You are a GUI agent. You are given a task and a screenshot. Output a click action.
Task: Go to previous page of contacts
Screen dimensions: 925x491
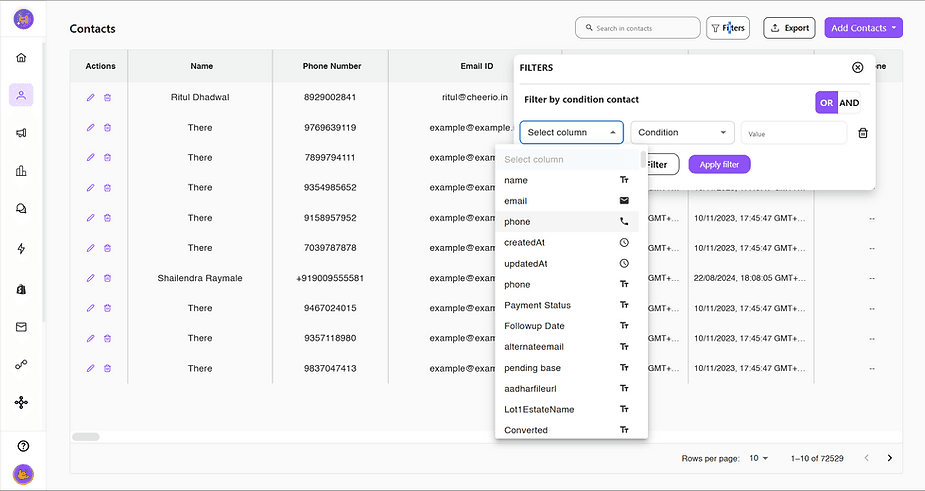(x=867, y=458)
